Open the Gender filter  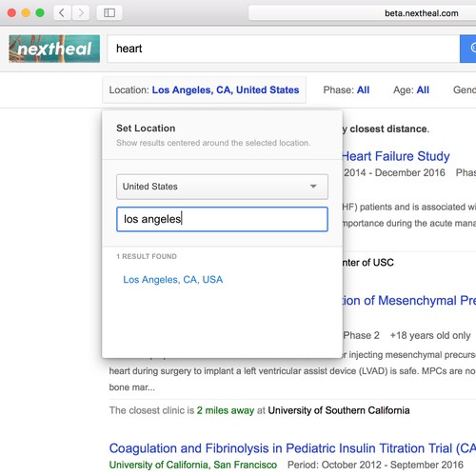[465, 90]
